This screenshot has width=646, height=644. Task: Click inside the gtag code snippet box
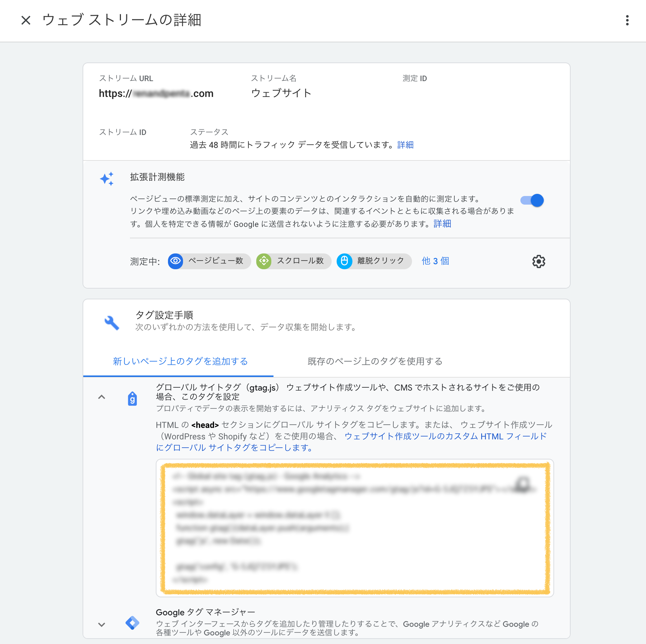tap(355, 528)
